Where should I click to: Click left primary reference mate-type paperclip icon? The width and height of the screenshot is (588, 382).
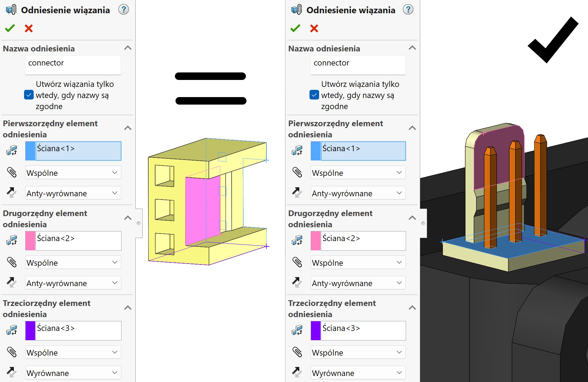click(12, 173)
